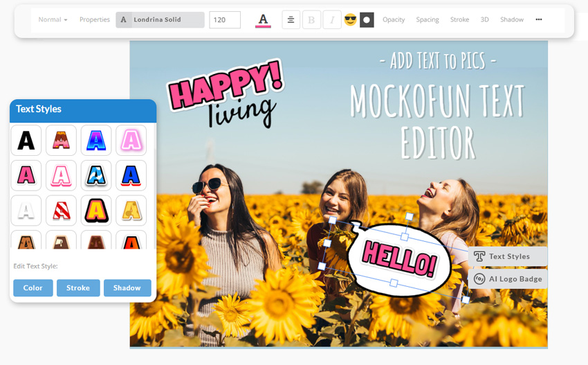This screenshot has width=588, height=365.
Task: Select the golden yellow A text style
Action: (131, 211)
